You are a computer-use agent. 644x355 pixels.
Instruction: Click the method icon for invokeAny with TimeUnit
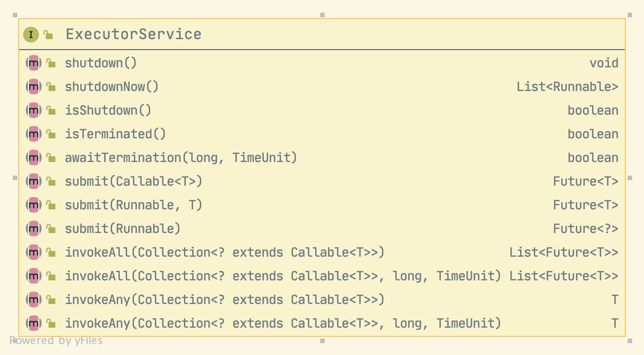[33, 324]
